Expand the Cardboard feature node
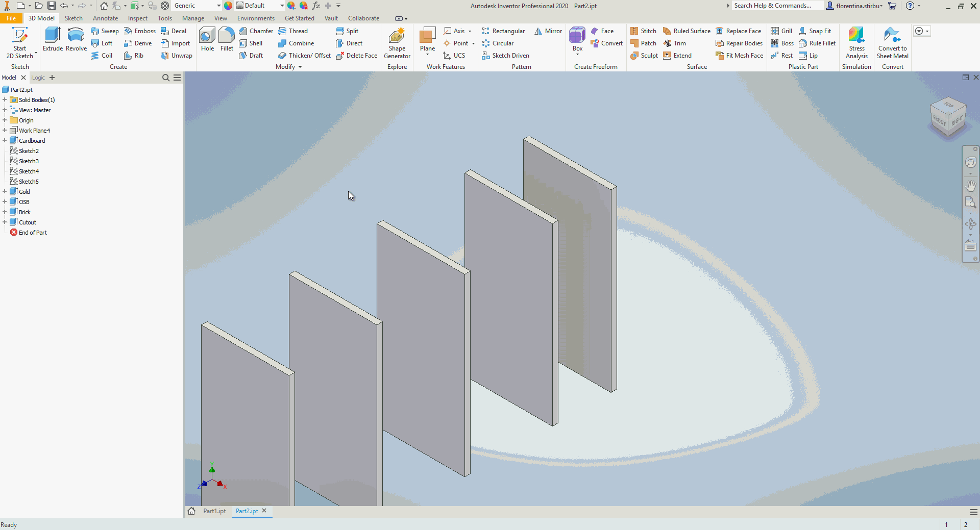The height and width of the screenshot is (530, 980). pyautogui.click(x=5, y=141)
